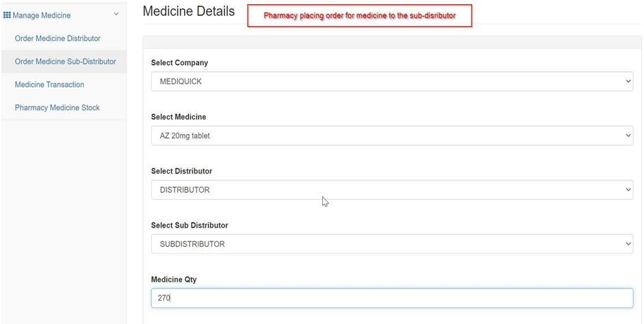
Task: Click the Medicine Qty label
Action: [174, 280]
